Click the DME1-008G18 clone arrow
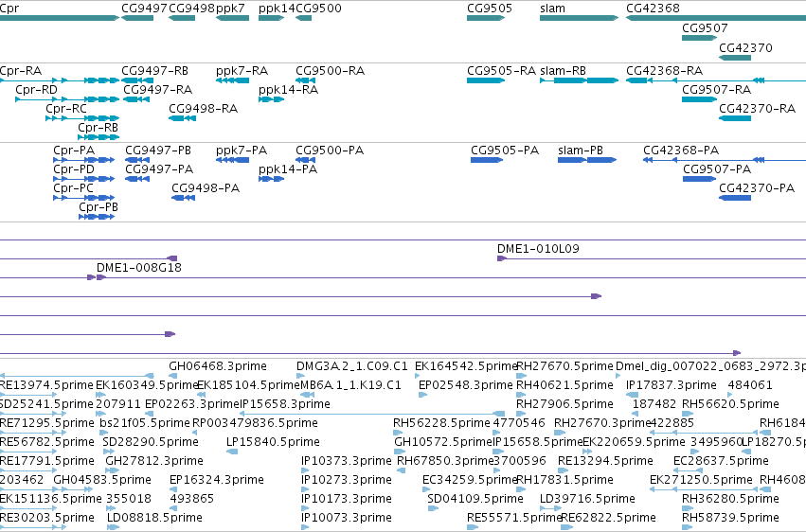806x532 pixels. (x=101, y=277)
